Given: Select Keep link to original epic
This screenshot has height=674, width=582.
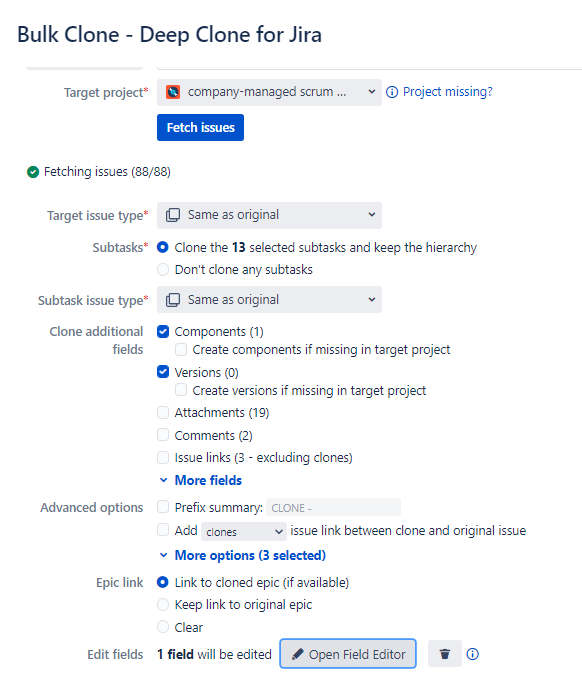Looking at the screenshot, I should pos(163,604).
